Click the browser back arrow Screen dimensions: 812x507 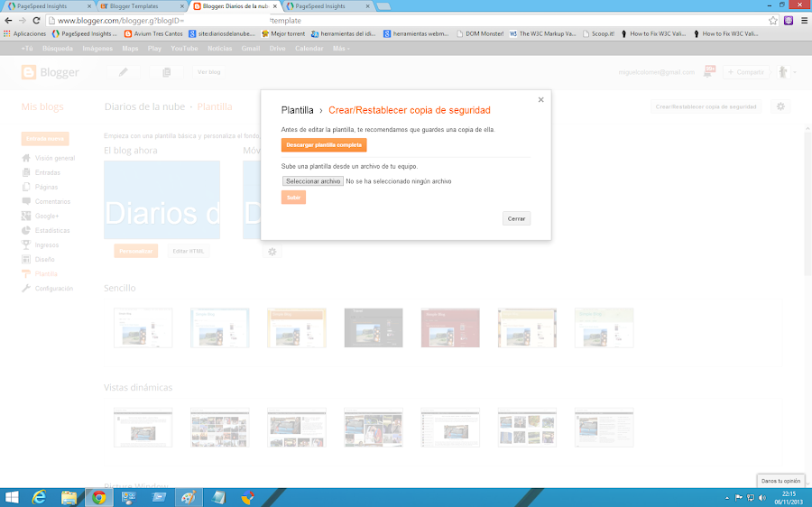pos(8,21)
